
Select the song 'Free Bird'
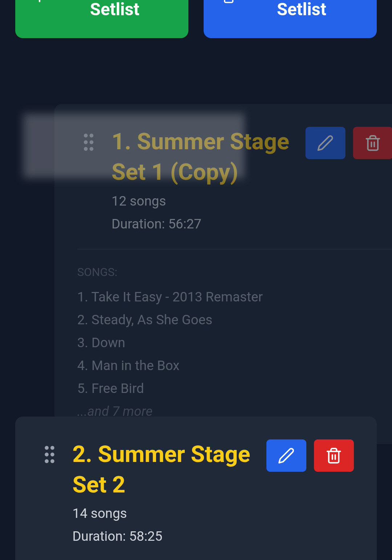pos(110,388)
